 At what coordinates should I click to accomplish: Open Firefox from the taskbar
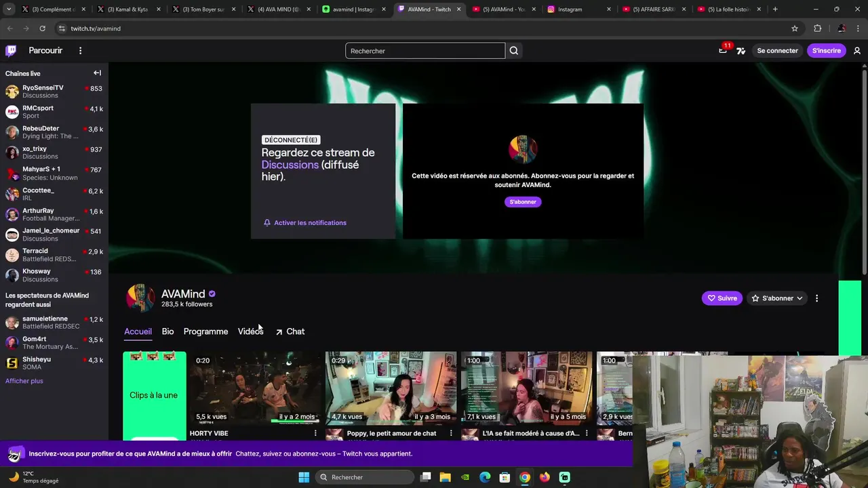click(x=545, y=477)
